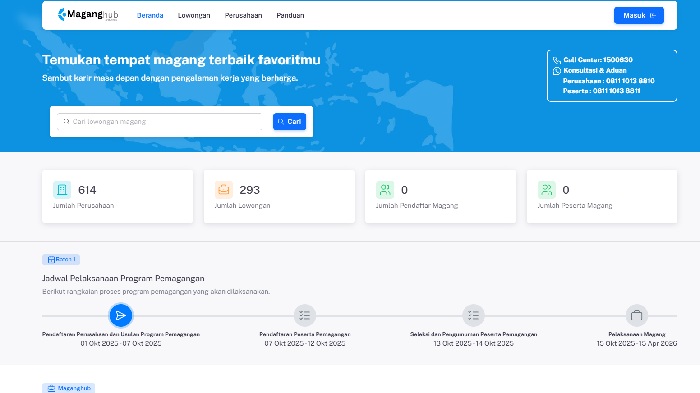This screenshot has height=393, width=700.
Task: Click the 614 company count value
Action: coord(87,190)
